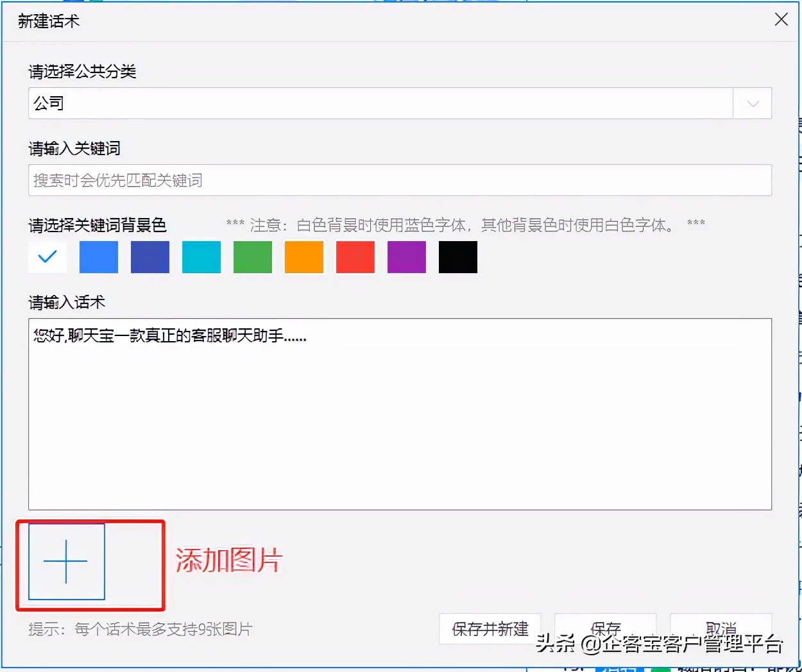Select the purple keyword background swatch

point(406,256)
